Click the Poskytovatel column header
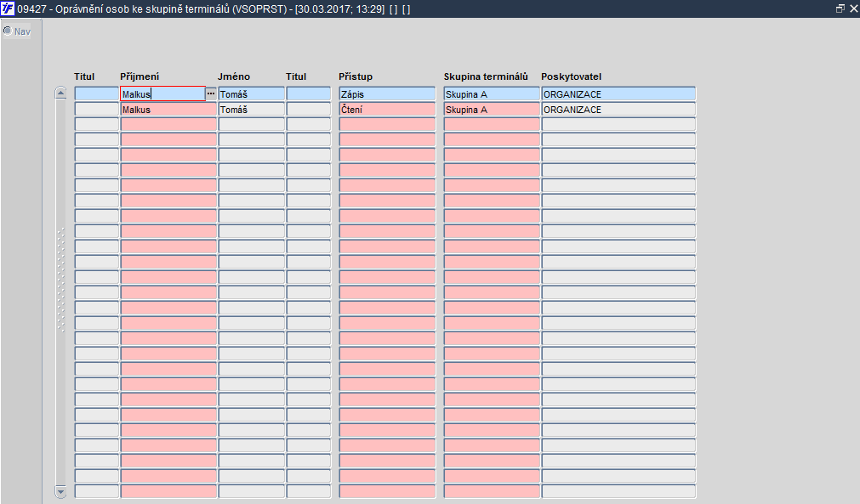The height and width of the screenshot is (504, 860). pyautogui.click(x=571, y=76)
